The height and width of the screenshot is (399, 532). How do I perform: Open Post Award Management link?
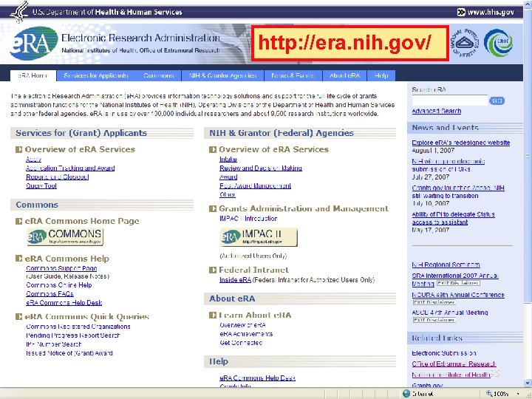[x=256, y=186]
